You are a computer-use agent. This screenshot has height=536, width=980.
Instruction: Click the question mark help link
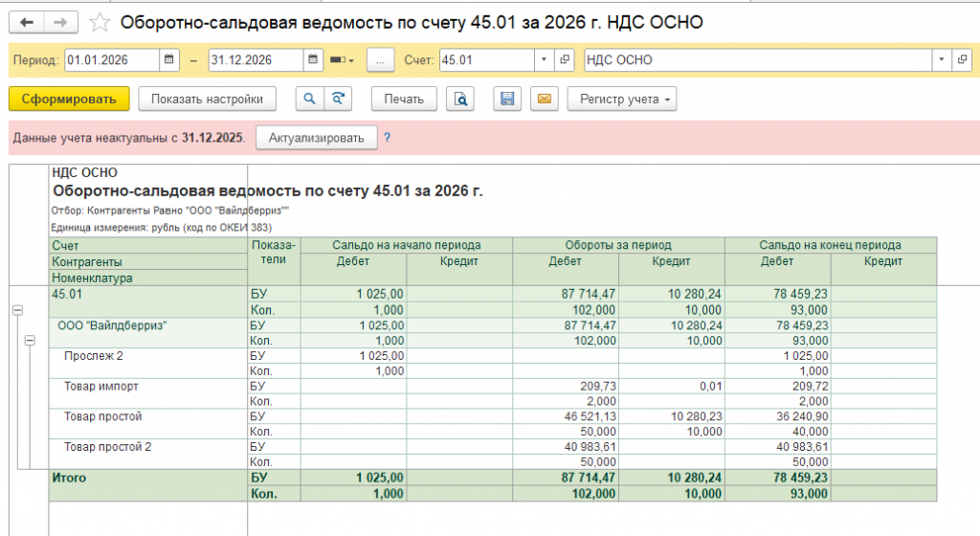pyautogui.click(x=387, y=138)
